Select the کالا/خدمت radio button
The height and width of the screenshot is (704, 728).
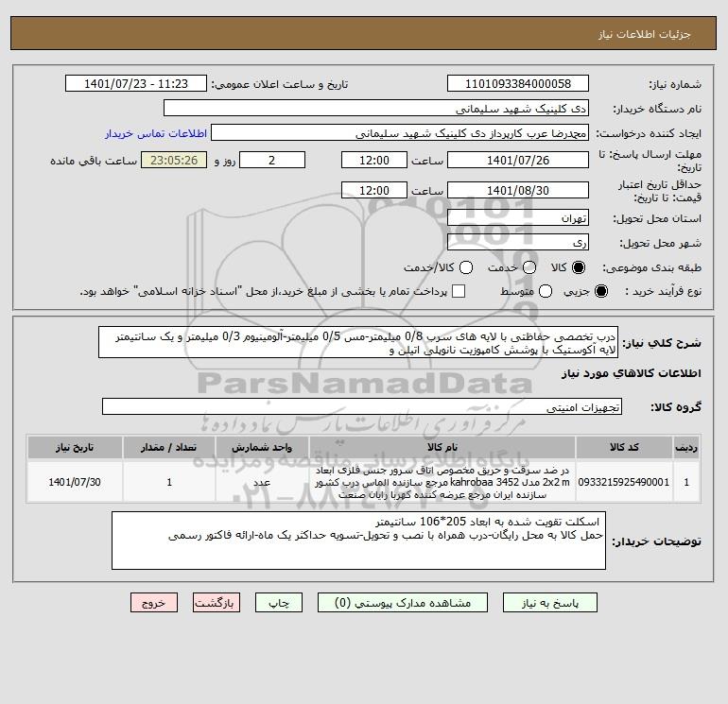tap(466, 267)
